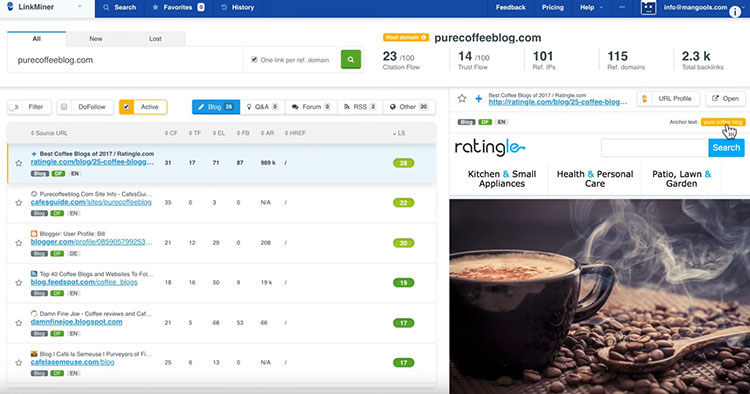Click the green search magnifier button
The width and height of the screenshot is (750, 394).
(x=351, y=60)
